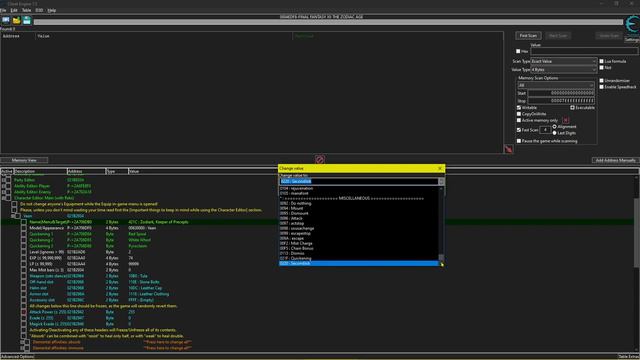The width and height of the screenshot is (640, 360).
Task: Open the File menu
Action: (3, 10)
